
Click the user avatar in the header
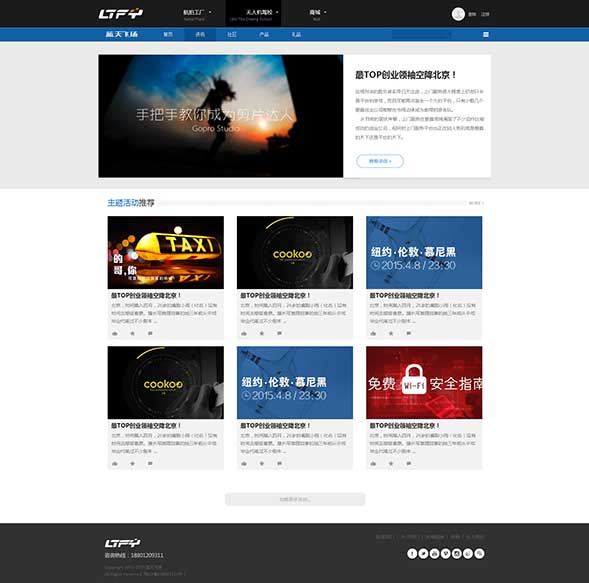pos(458,14)
